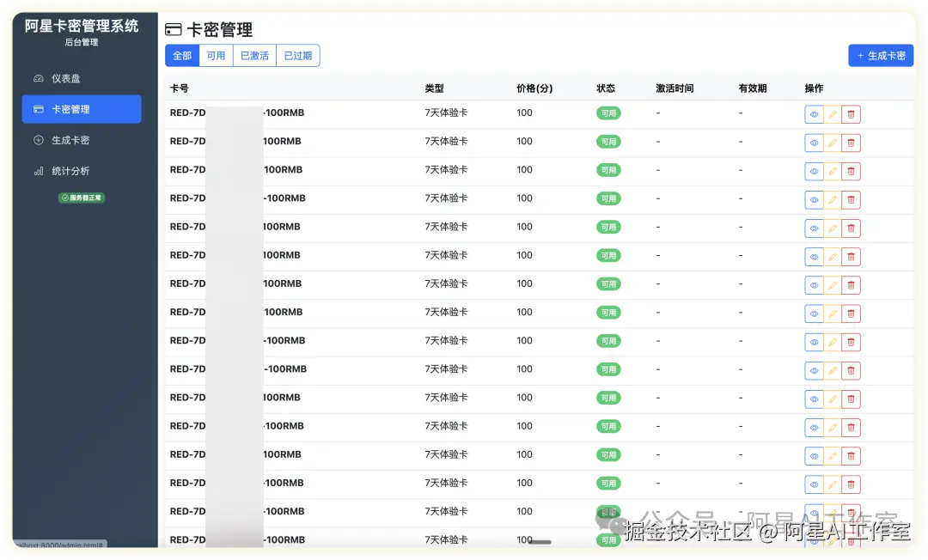Switch to the 已过期 filter tab
Image resolution: width=928 pixels, height=560 pixels.
298,55
